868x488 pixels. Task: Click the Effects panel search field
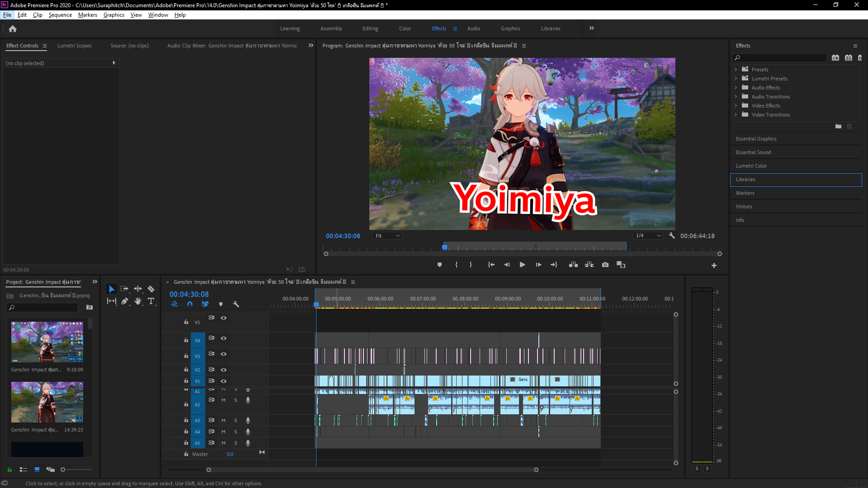coord(780,58)
